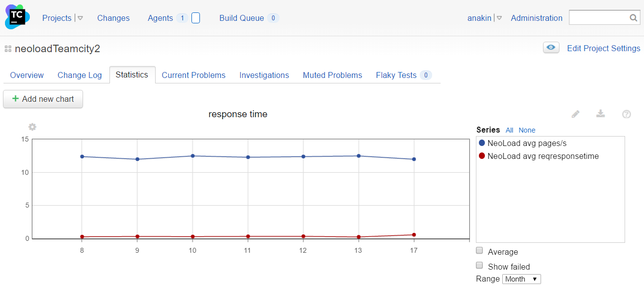Click the TeamCity logo icon
Screen dimensions: 644x291
pyautogui.click(x=17, y=17)
